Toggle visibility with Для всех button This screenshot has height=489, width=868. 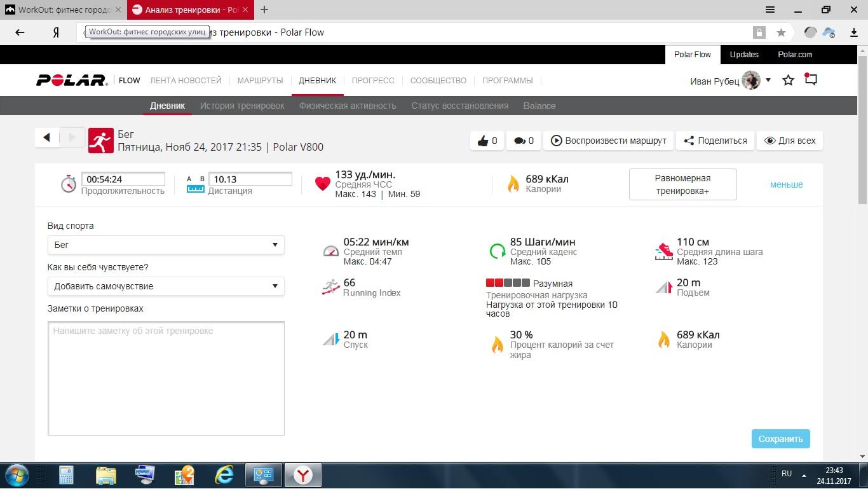pyautogui.click(x=789, y=141)
